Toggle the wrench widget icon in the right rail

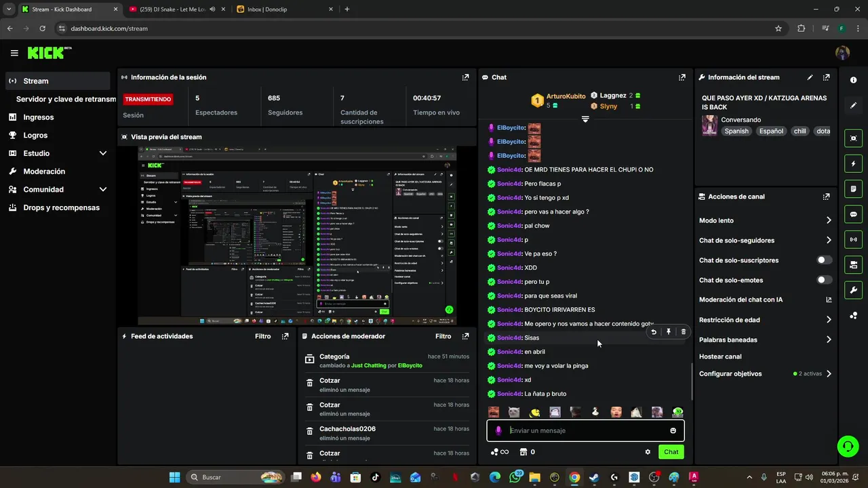click(x=853, y=290)
